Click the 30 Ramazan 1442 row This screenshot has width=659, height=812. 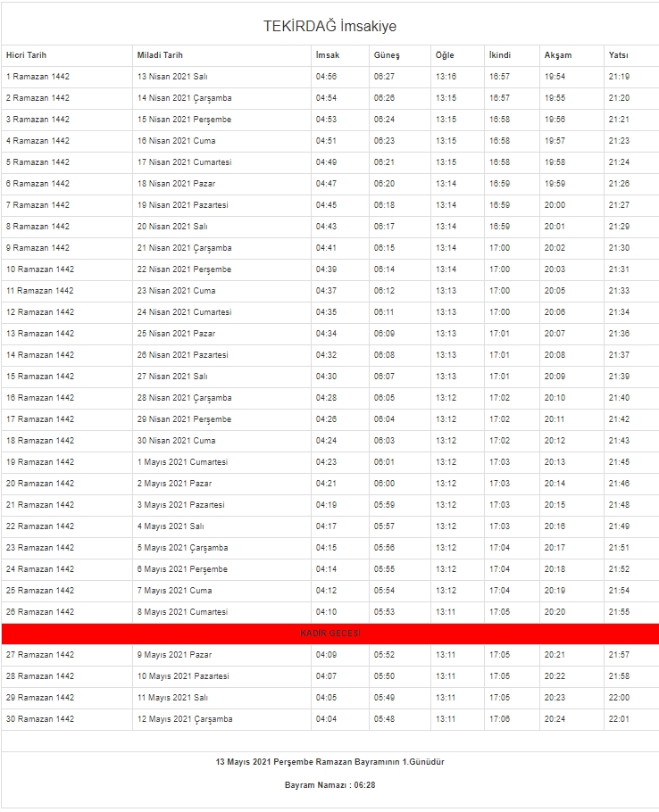pos(39,719)
